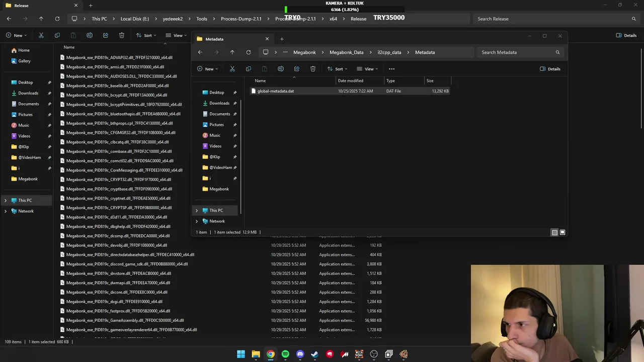Click Cut icon in Metadata window toolbar
Image resolution: width=644 pixels, height=362 pixels.
coord(232,69)
